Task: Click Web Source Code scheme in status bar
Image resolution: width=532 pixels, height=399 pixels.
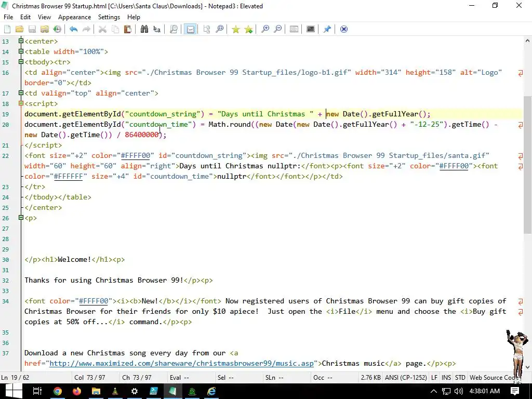Action: [x=494, y=378]
